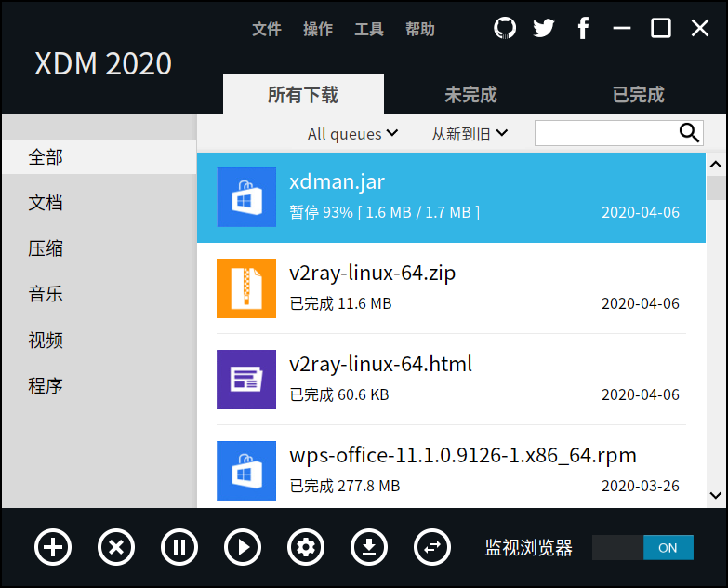Resume the download with the play button
The image size is (728, 588).
(x=243, y=547)
